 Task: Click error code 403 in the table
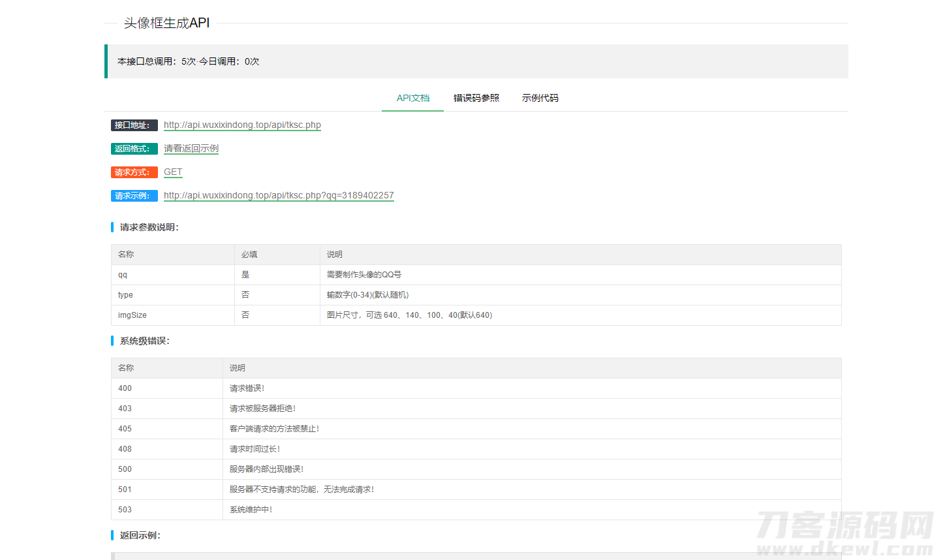tap(125, 409)
